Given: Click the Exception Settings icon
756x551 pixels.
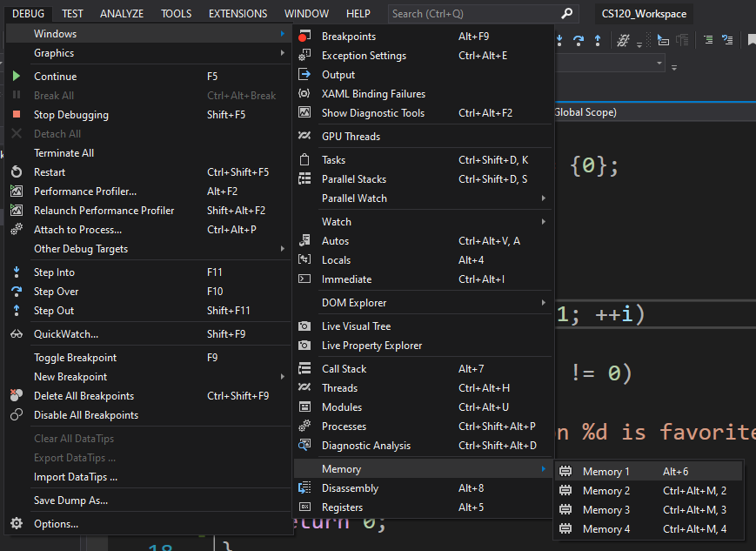Looking at the screenshot, I should point(304,56).
